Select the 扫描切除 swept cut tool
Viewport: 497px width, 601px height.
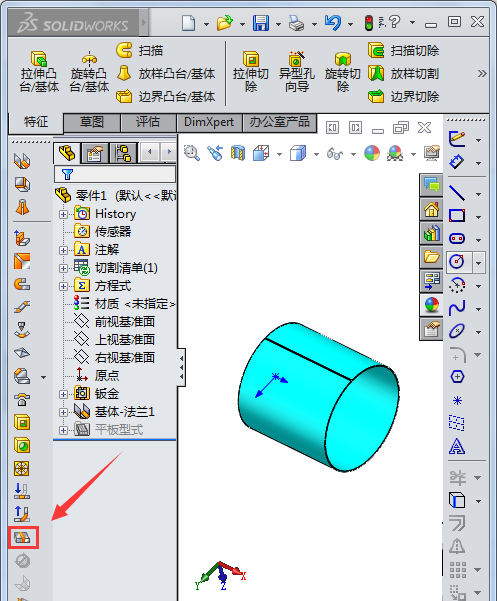[404, 51]
